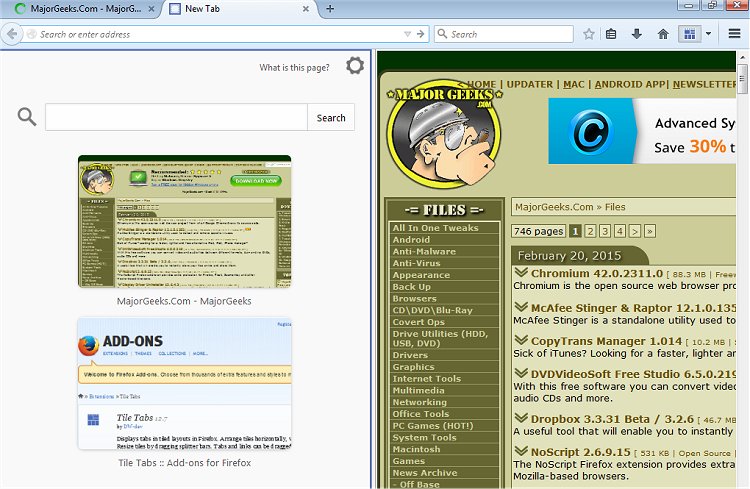
Task: Jump to last page with » button
Action: 650,232
